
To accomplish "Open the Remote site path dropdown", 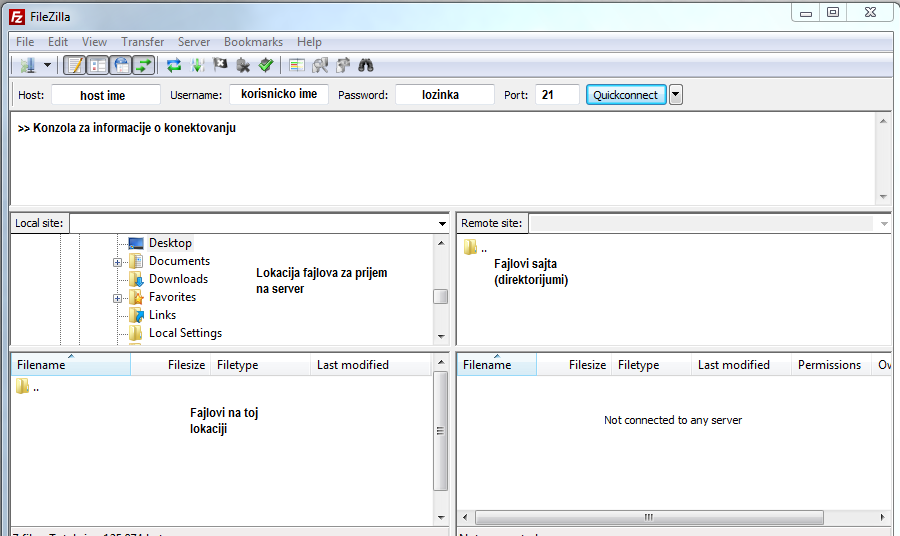I will [884, 224].
